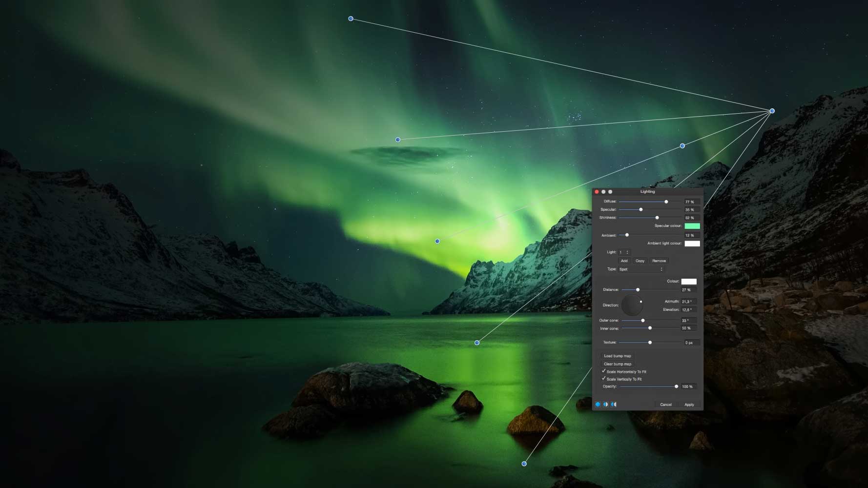Open the light Colour swatch
Viewport: 868px width, 488px height.
689,282
